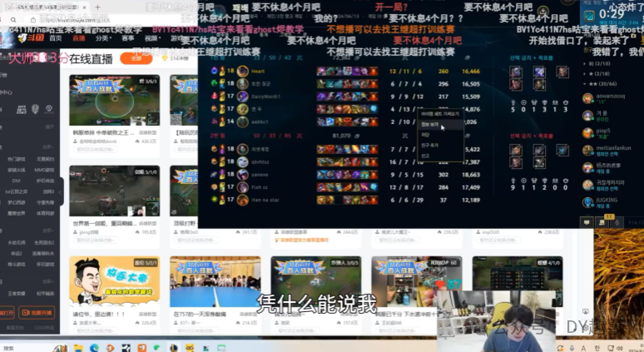Click yanovo's gold value 18,663
Viewport: 644px width, 352px height.
pyautogui.click(x=471, y=175)
